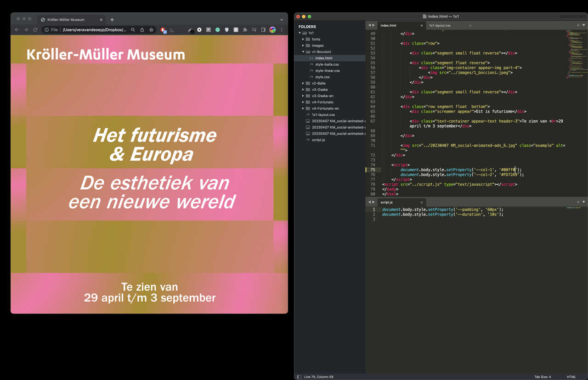
Task: Click the HTML syntax selector in status bar
Action: 571,377
